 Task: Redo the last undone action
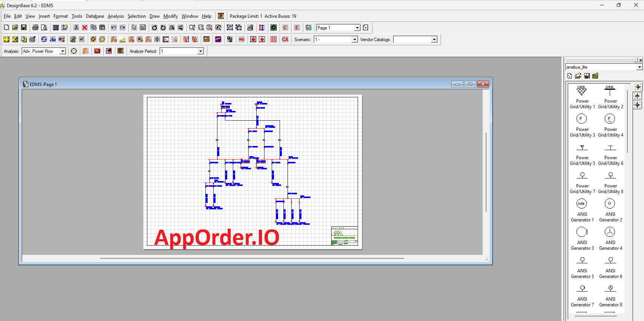coord(122,28)
